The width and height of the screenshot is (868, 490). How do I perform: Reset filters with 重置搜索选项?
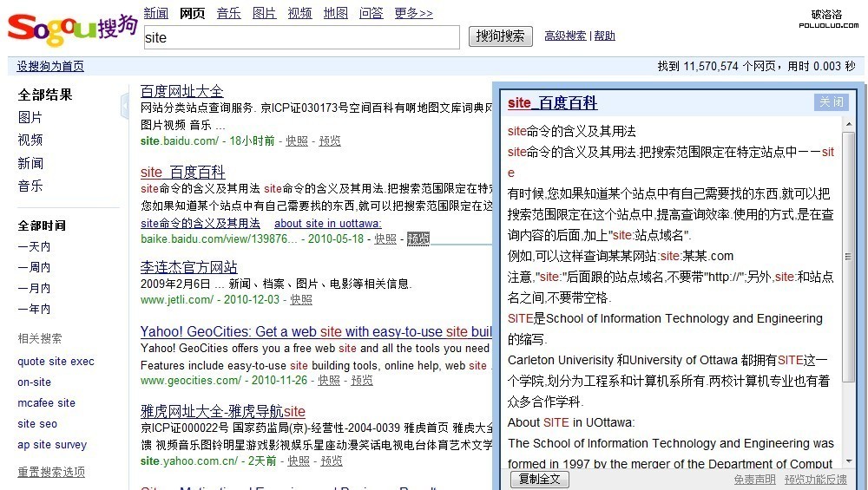pos(51,472)
